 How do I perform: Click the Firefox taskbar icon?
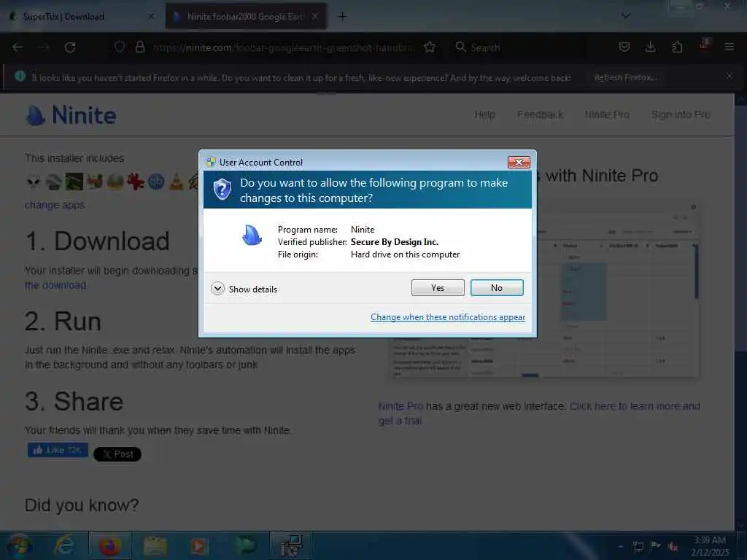109,545
